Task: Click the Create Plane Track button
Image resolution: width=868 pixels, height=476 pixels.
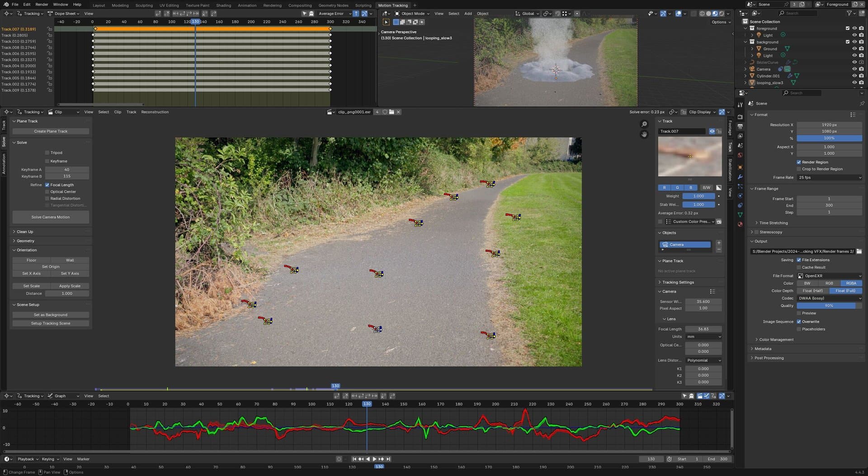Action: (51, 131)
